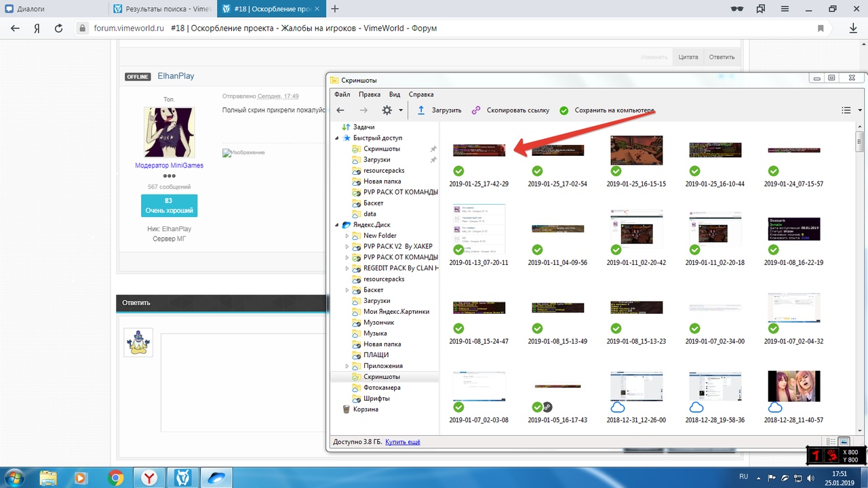
Task: Switch to the Диалоги browser tab
Action: pyautogui.click(x=54, y=9)
